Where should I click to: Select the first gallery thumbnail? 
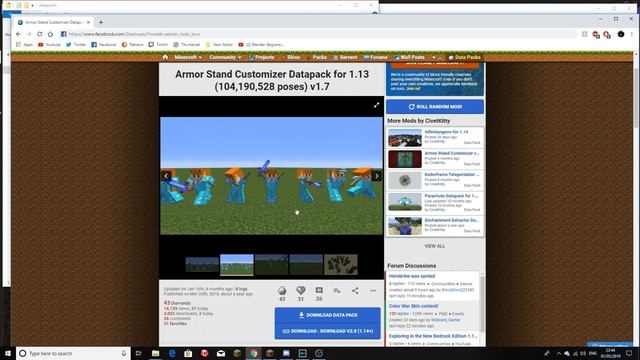click(202, 264)
